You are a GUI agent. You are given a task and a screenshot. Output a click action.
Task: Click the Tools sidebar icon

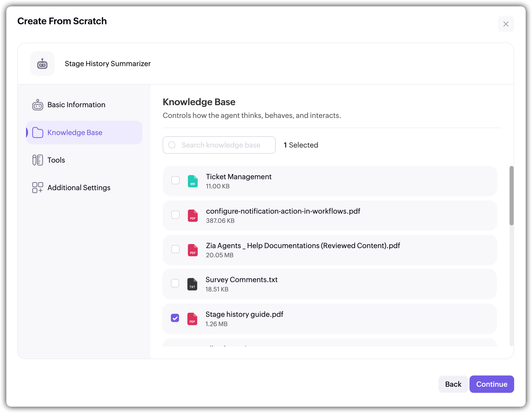[x=37, y=160]
